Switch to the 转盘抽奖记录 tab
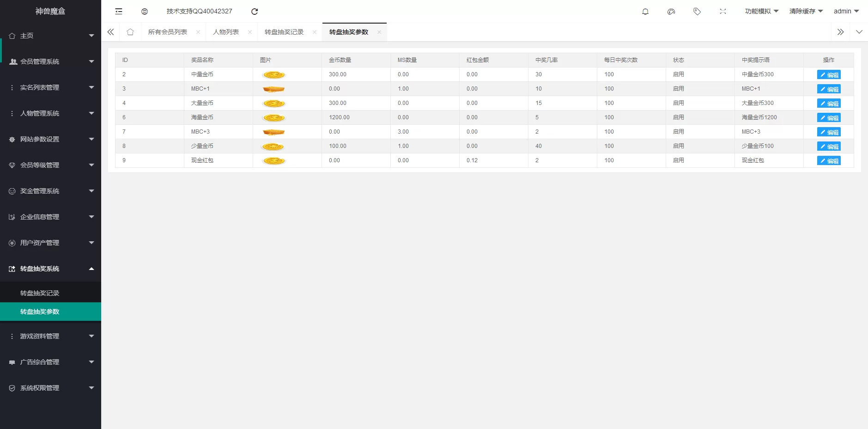 click(284, 32)
